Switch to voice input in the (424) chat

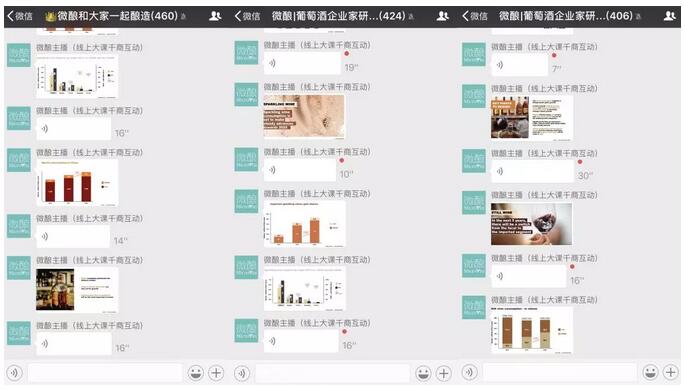[x=242, y=373]
